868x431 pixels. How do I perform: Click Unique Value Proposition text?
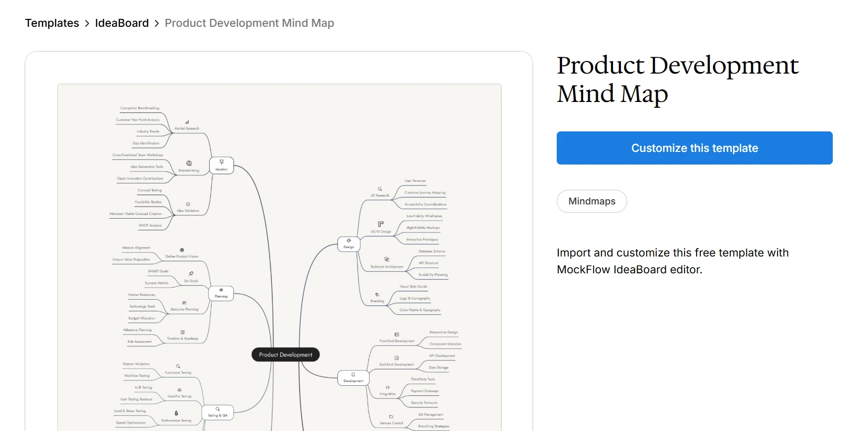(x=131, y=260)
